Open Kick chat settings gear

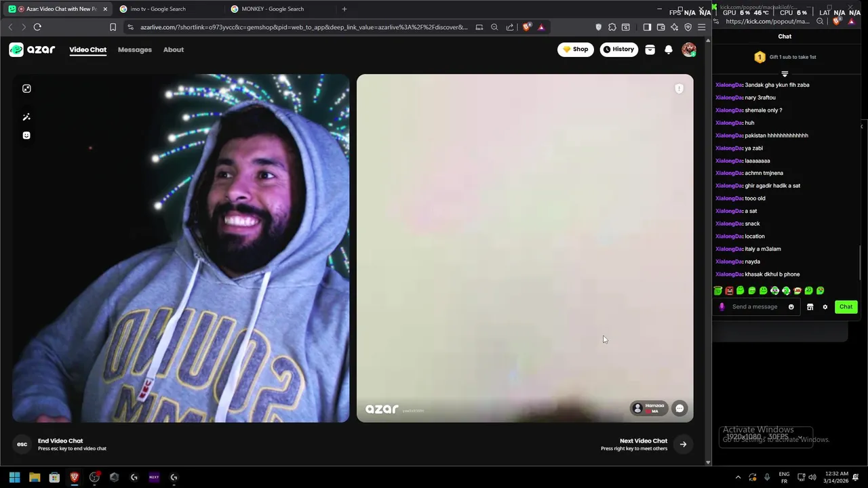pyautogui.click(x=825, y=307)
